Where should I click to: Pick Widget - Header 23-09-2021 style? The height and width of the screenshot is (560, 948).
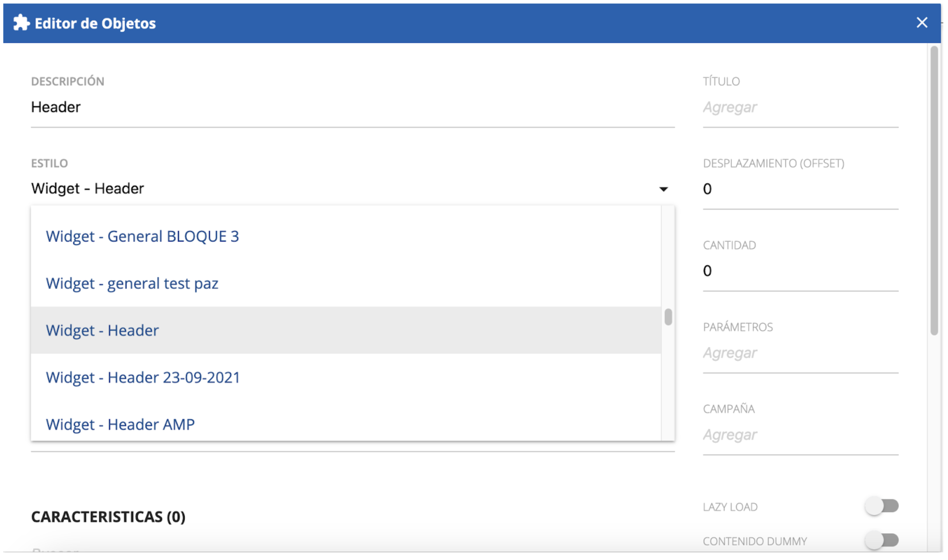tap(346, 377)
